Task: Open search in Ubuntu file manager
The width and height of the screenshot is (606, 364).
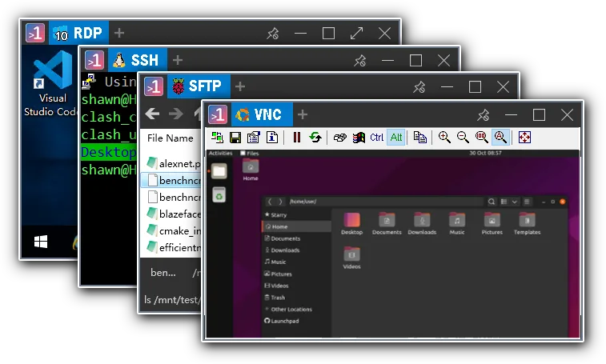Action: [492, 202]
